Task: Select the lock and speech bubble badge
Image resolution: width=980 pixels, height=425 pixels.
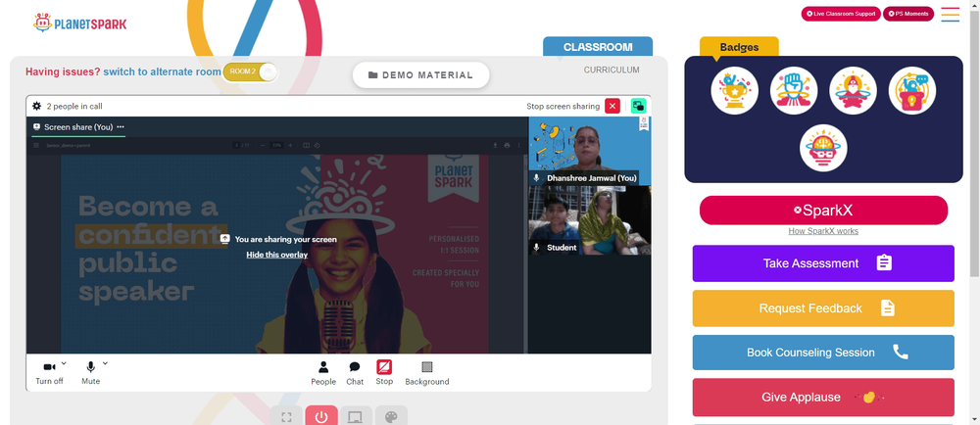Action: tap(912, 90)
